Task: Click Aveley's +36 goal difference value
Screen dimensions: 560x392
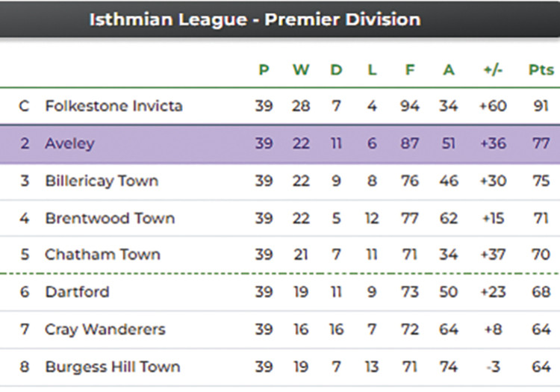Action: [493, 143]
